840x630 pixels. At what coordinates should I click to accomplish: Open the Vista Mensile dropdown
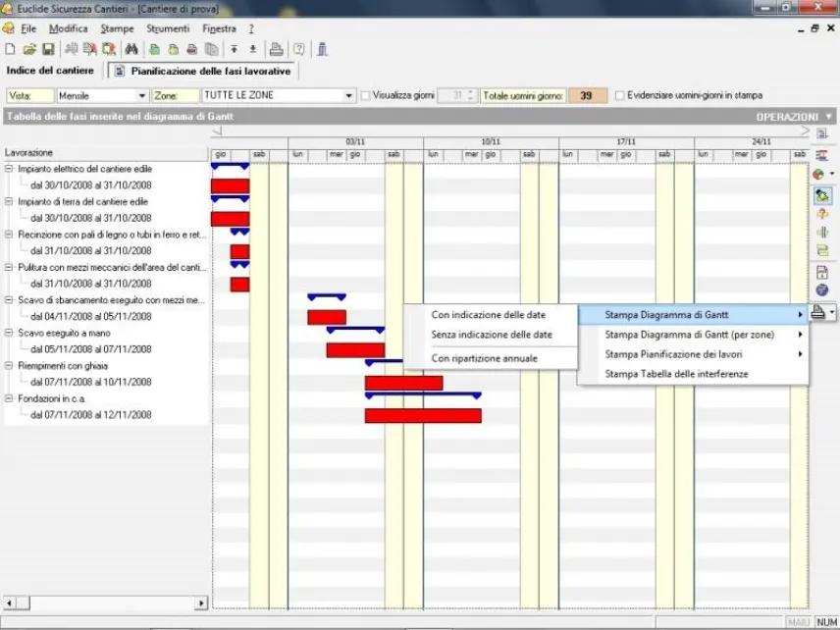point(141,96)
